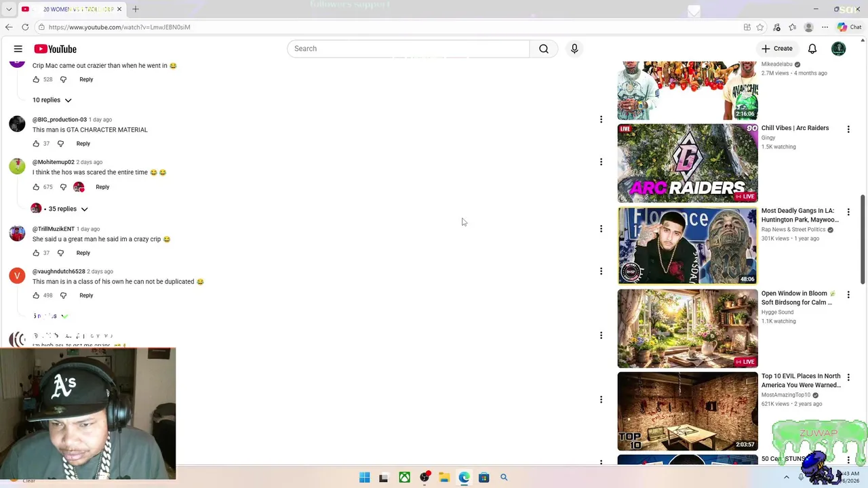Reply to @TrillMuzikENT's comment
This screenshot has width=868, height=488.
tap(83, 253)
